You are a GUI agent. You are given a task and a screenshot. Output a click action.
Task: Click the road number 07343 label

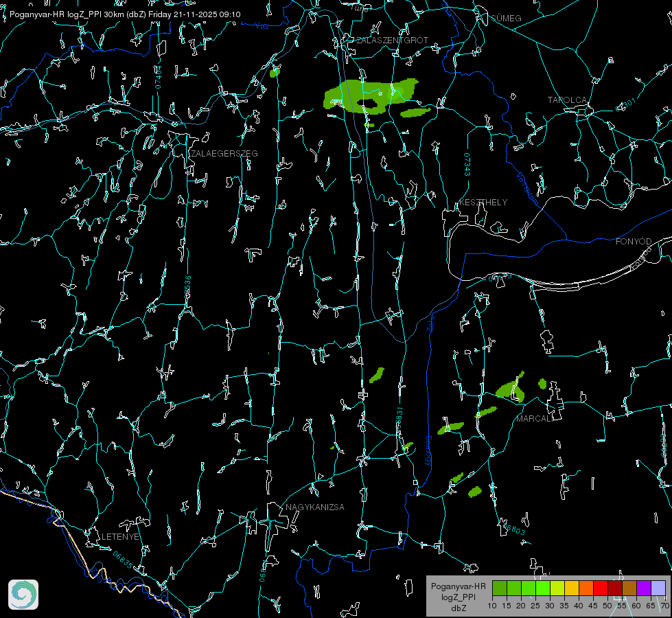coord(467,164)
